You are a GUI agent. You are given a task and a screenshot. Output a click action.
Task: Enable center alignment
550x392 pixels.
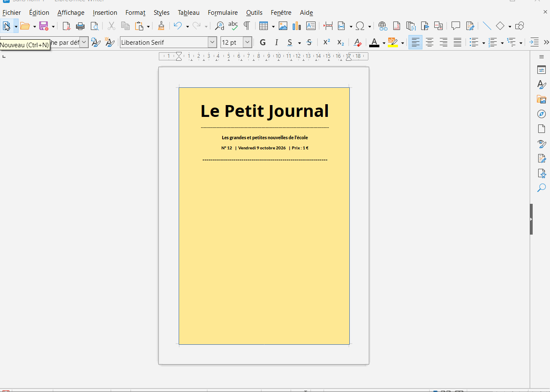(430, 43)
